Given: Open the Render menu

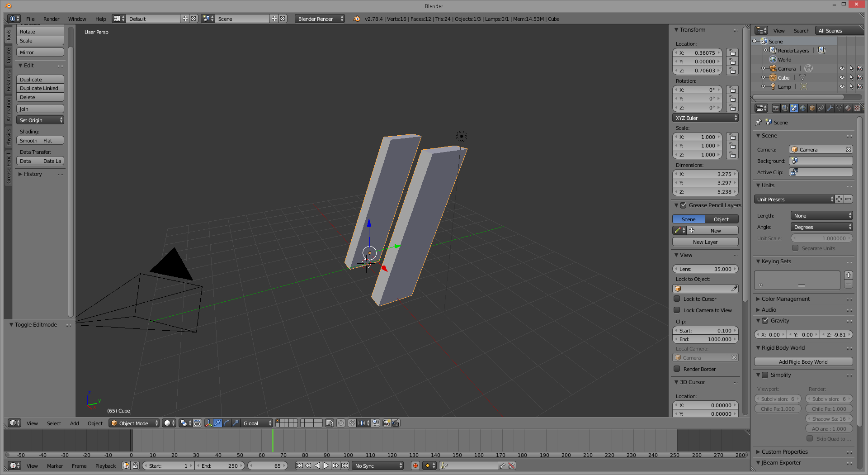Looking at the screenshot, I should click(x=51, y=19).
